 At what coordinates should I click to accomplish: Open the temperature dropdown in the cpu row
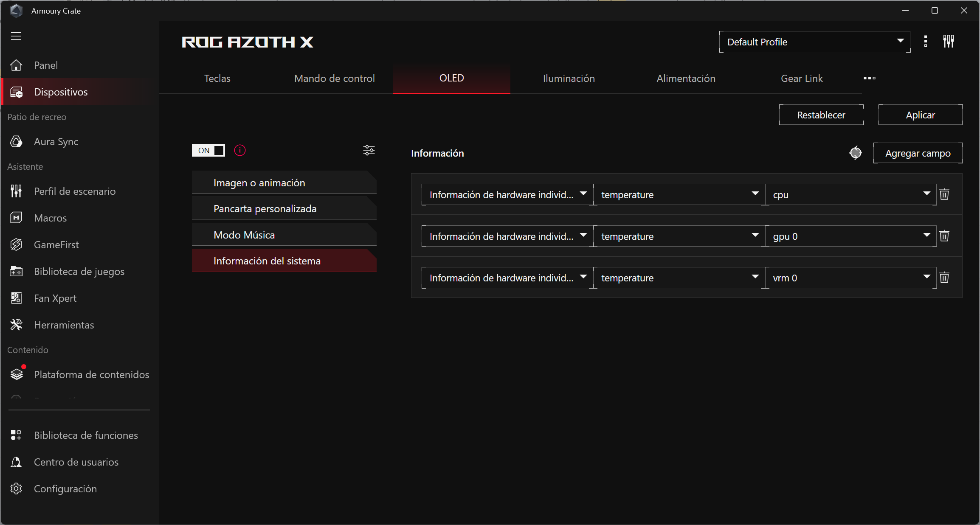(679, 194)
